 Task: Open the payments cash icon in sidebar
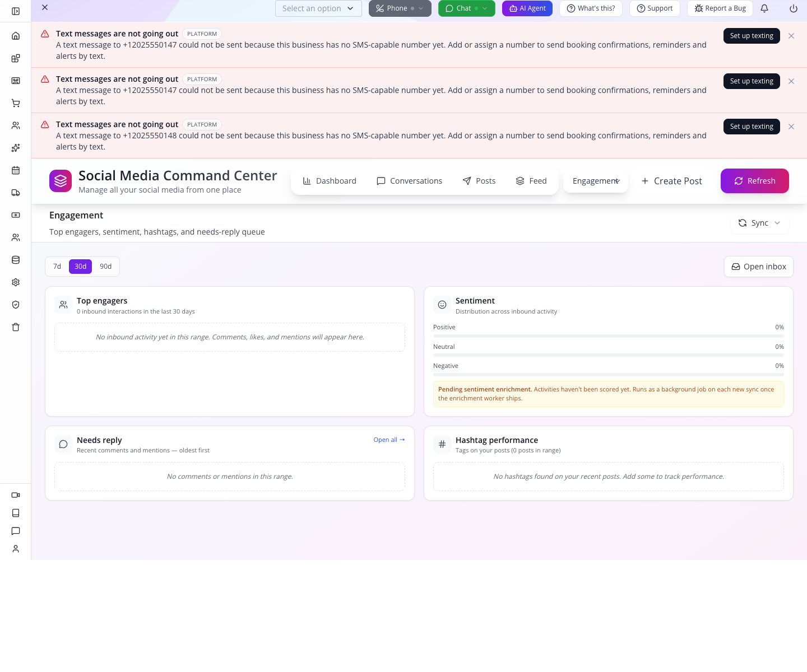pos(16,215)
